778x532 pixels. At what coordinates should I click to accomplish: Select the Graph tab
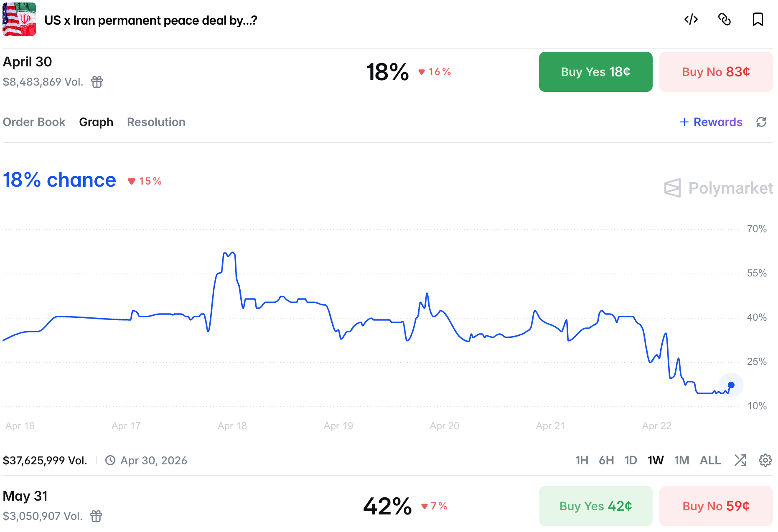tap(96, 122)
